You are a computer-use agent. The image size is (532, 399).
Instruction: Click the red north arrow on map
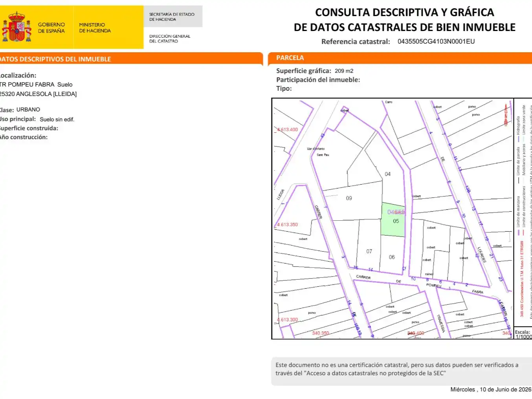point(506,115)
